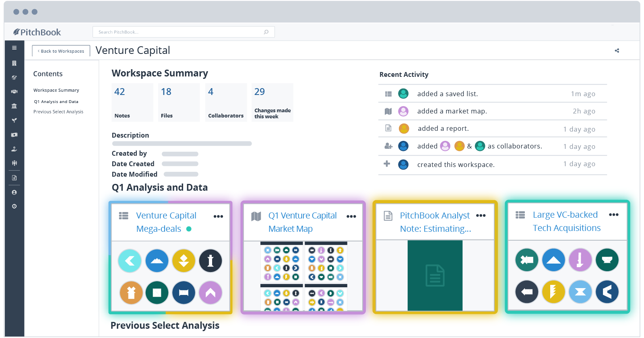Viewport: 644px width, 338px height.
Task: Open the hamburger menu in the sidebar
Action: tap(14, 48)
